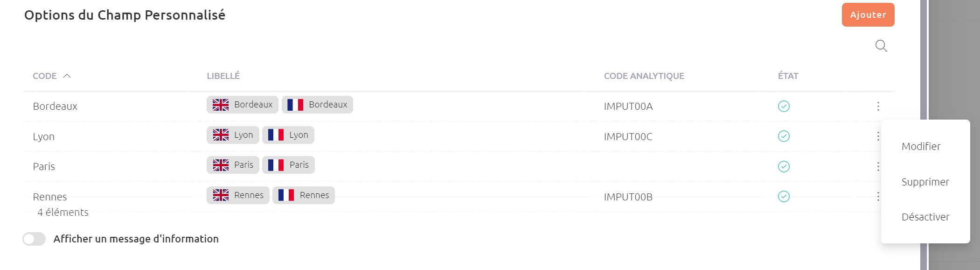Select the Paris code row cell

(x=44, y=167)
